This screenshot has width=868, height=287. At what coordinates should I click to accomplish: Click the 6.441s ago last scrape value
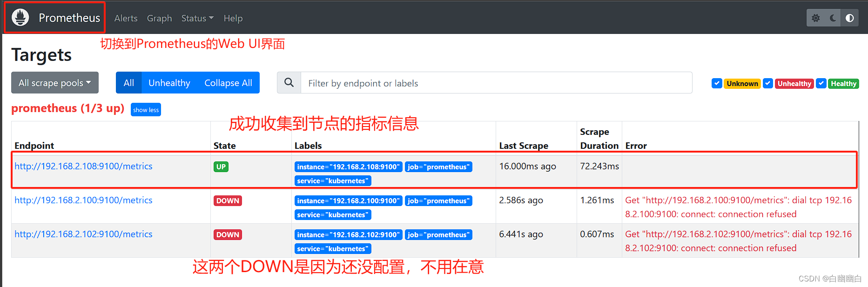521,234
